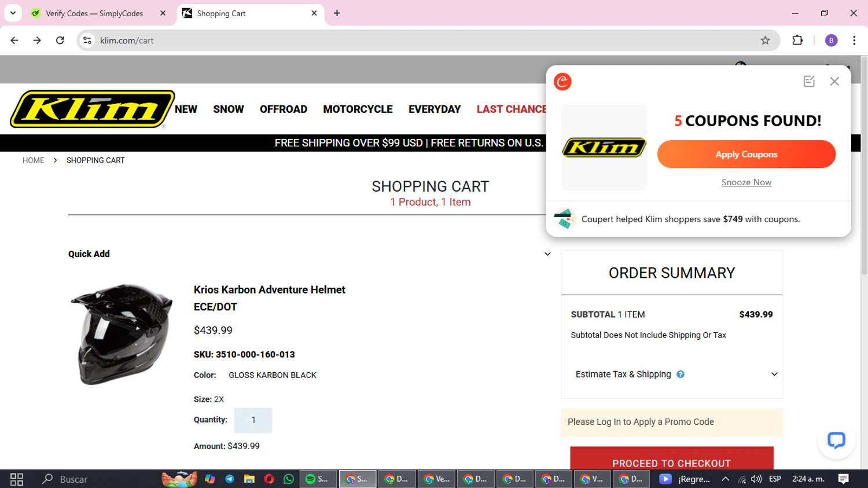
Task: Open Chrome profile B avatar
Action: [x=831, y=41]
